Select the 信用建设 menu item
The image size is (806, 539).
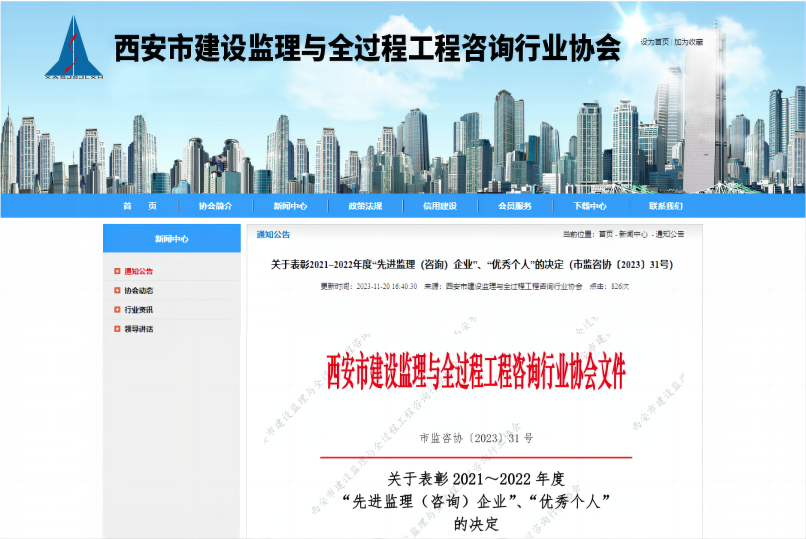click(440, 206)
